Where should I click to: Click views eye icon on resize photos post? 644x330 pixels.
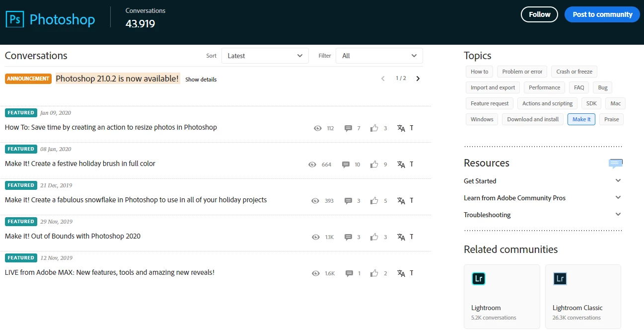pos(318,128)
